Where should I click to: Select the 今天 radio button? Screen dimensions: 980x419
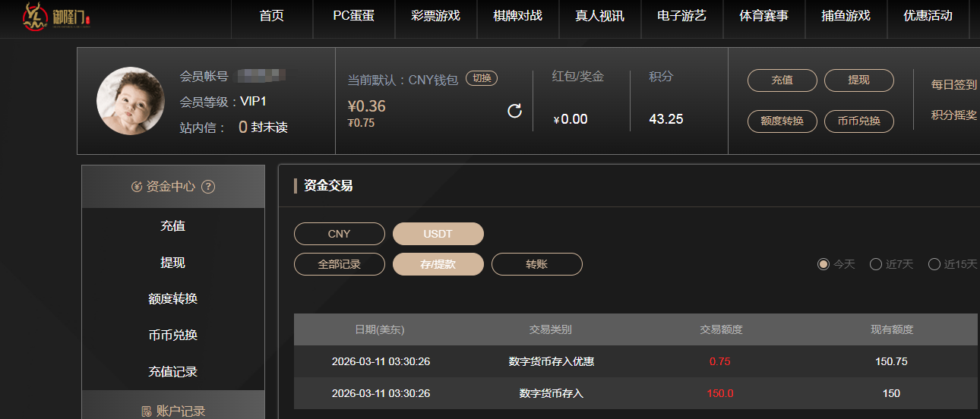[823, 264]
